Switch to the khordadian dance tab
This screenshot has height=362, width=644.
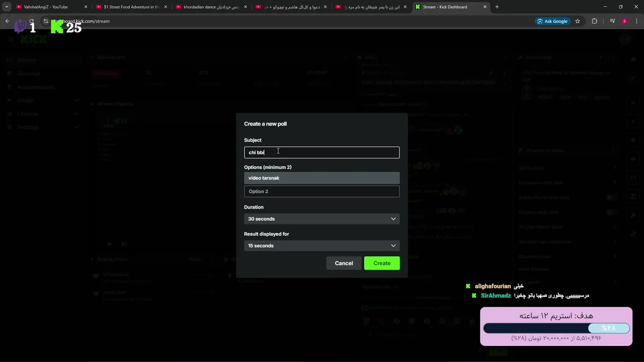[x=211, y=7]
